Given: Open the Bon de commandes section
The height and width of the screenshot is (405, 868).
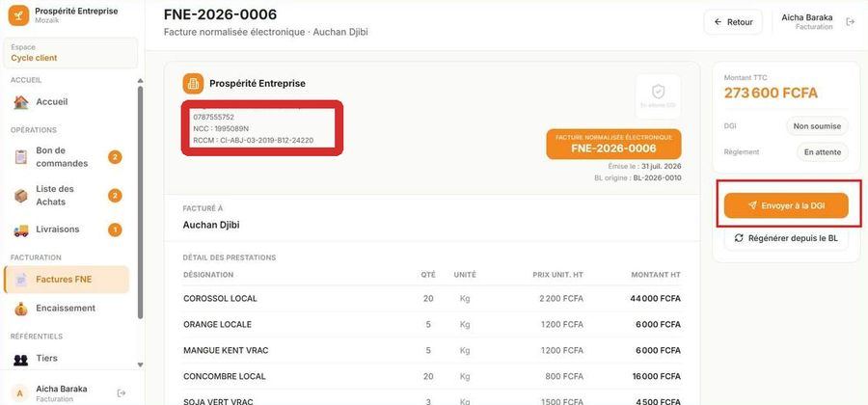Looking at the screenshot, I should coord(68,157).
